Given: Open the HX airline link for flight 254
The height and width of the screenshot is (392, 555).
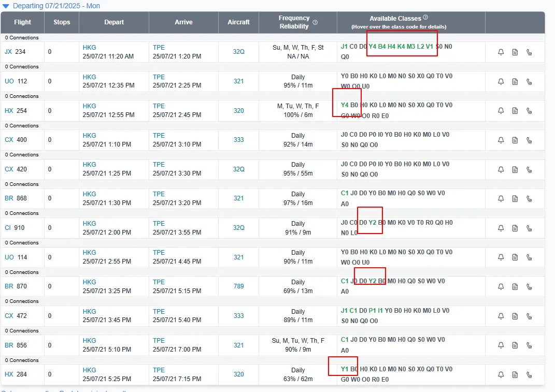Looking at the screenshot, I should point(9,110).
